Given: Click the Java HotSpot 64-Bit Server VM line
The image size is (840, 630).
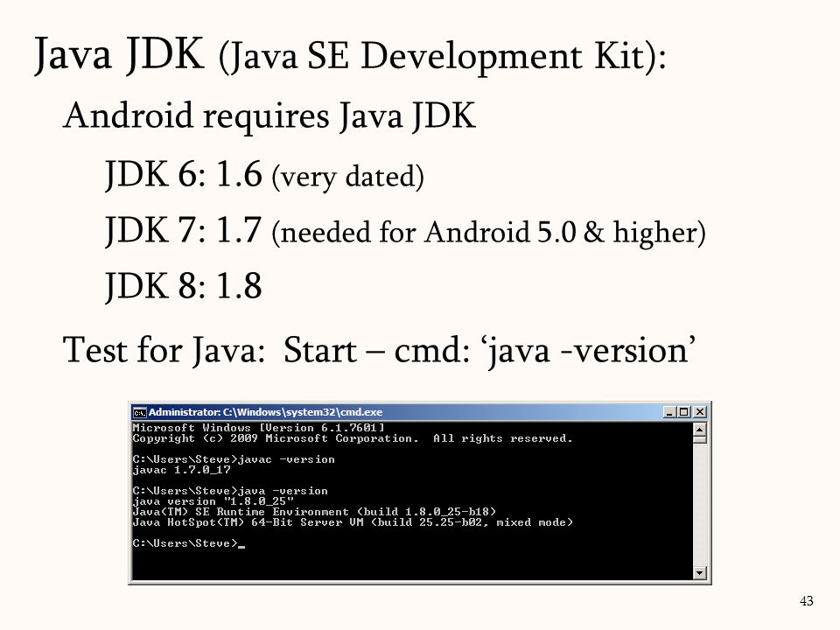Looking at the screenshot, I should [x=353, y=522].
